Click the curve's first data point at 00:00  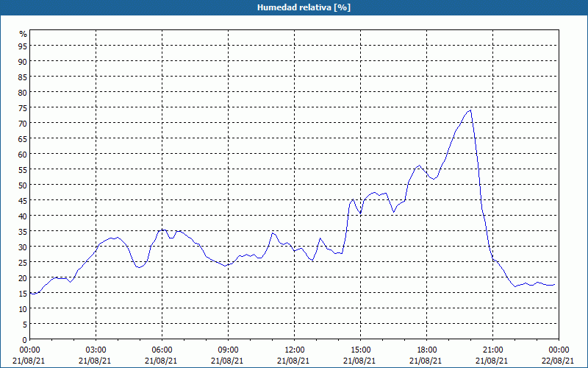click(x=30, y=293)
